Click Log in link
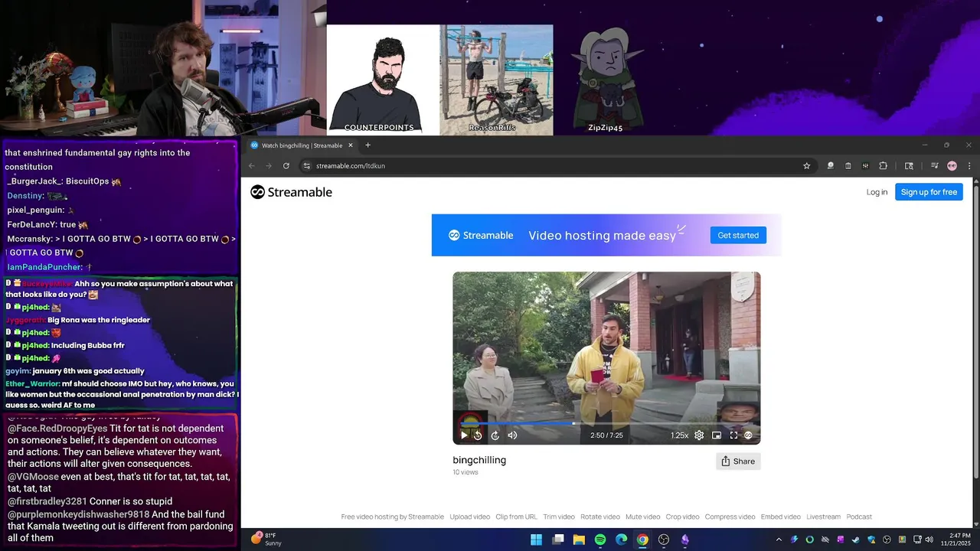The height and width of the screenshot is (551, 980). pos(877,192)
